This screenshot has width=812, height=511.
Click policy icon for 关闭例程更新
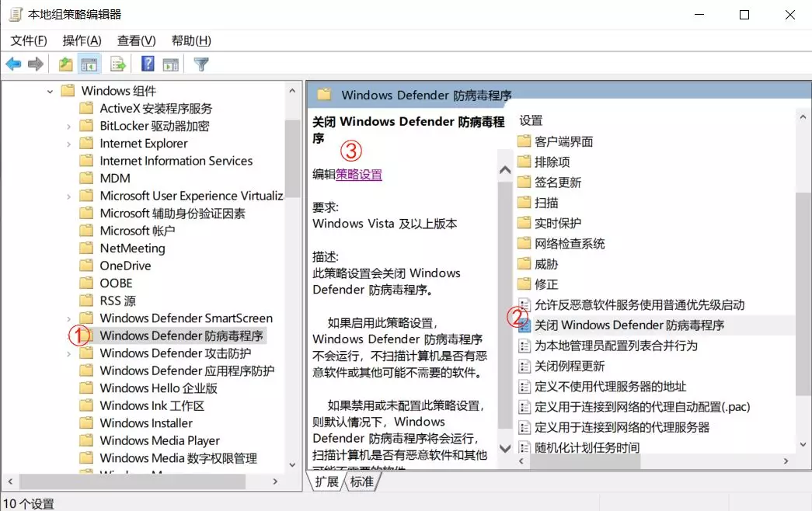524,366
